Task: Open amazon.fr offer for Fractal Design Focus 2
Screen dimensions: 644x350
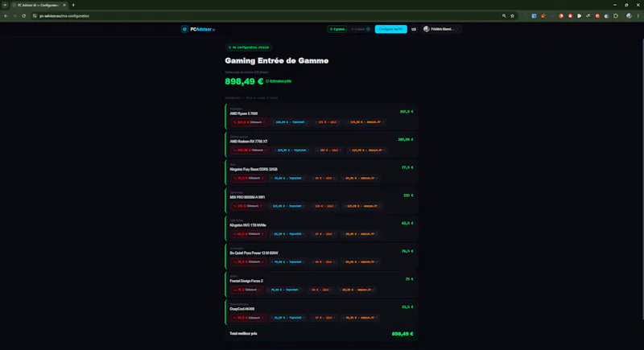Action: [357, 290]
